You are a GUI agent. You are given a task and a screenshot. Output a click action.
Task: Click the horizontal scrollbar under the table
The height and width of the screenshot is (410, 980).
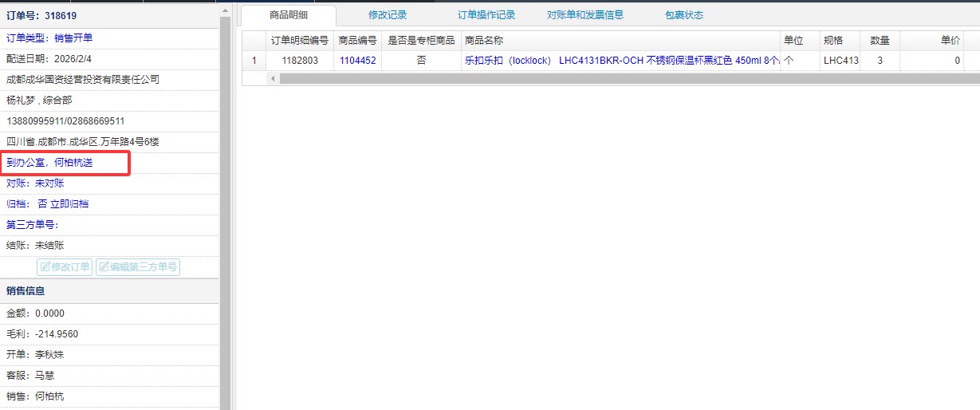point(558,79)
